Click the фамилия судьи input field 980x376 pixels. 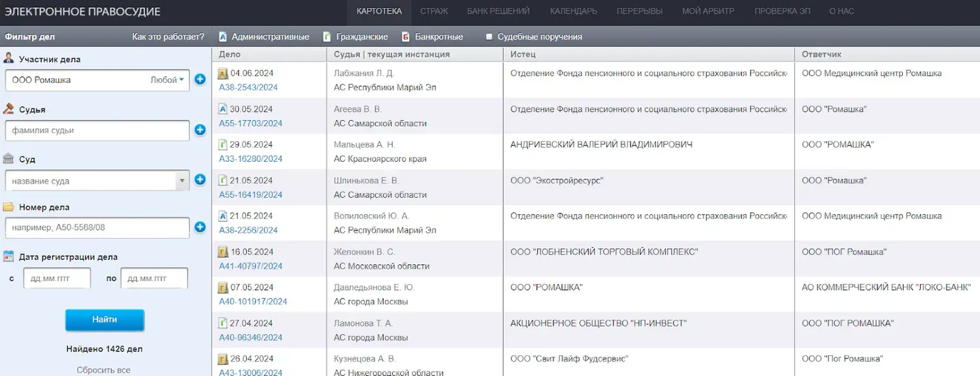click(x=97, y=131)
